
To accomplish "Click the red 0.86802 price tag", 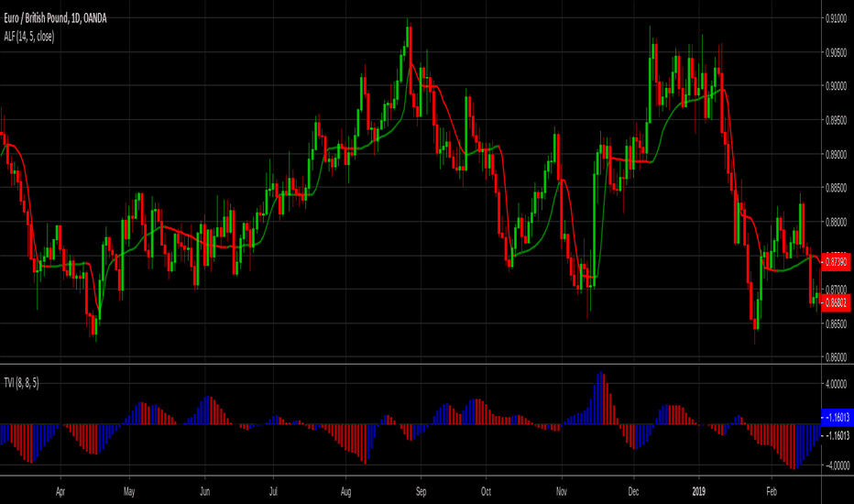I will 836,301.
